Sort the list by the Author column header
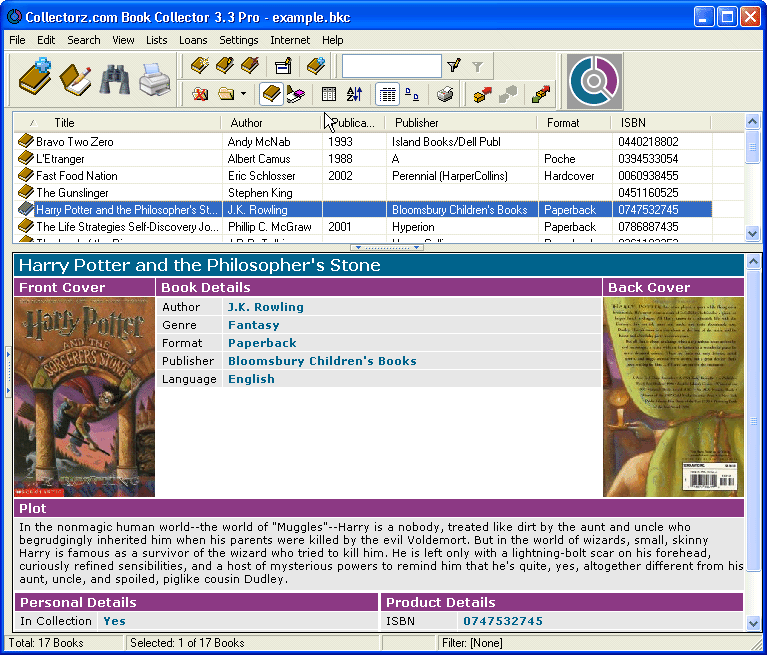 (271, 123)
